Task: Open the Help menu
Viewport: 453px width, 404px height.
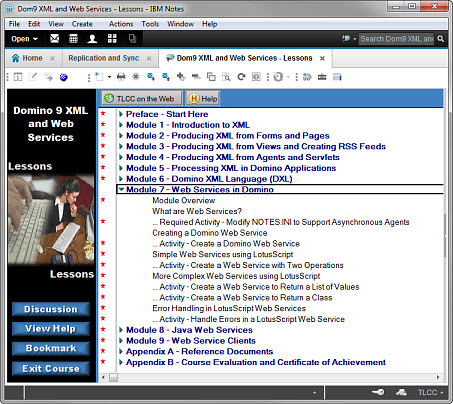Action: [x=210, y=24]
